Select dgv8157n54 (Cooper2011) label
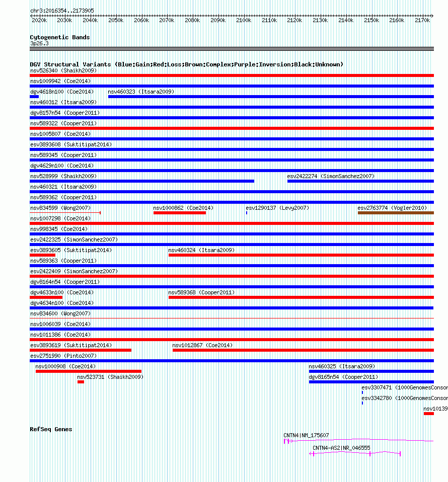This screenshot has width=448, height=482. [x=65, y=113]
